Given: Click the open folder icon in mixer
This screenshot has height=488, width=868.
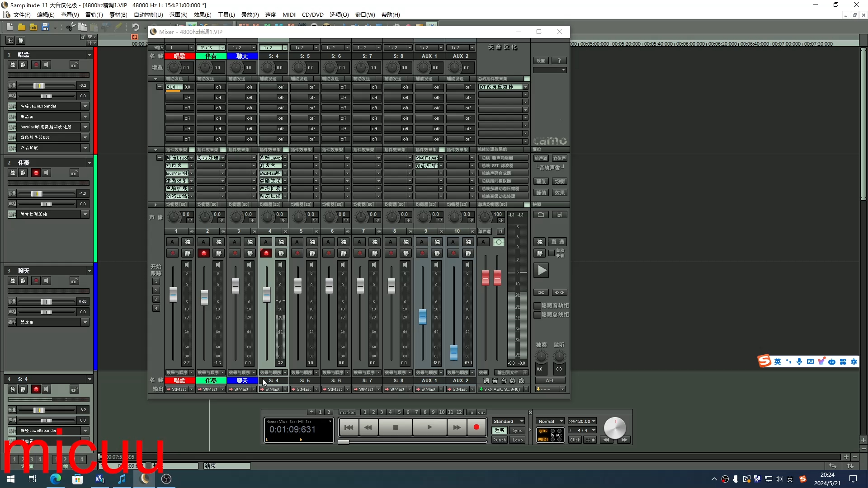Looking at the screenshot, I should click(x=541, y=215).
